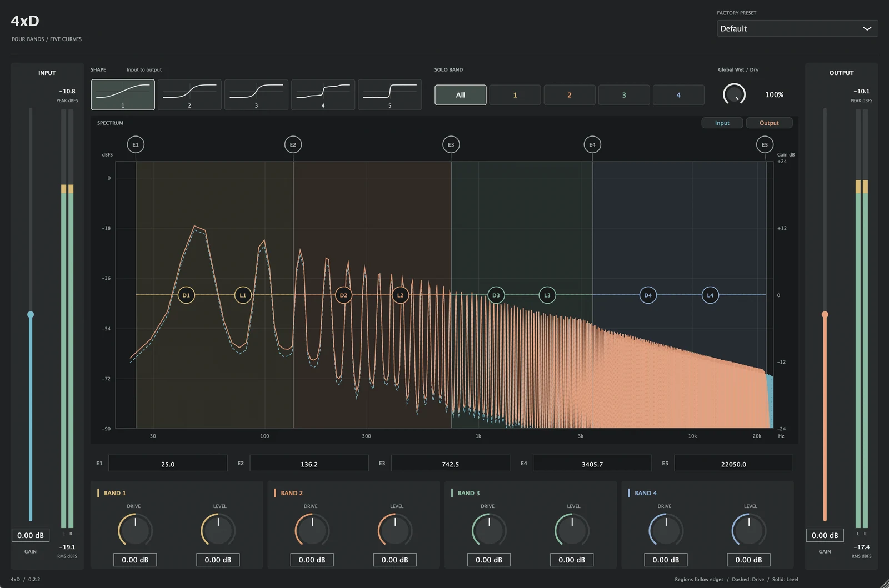Solo band 4
This screenshot has height=588, width=889.
pos(678,95)
